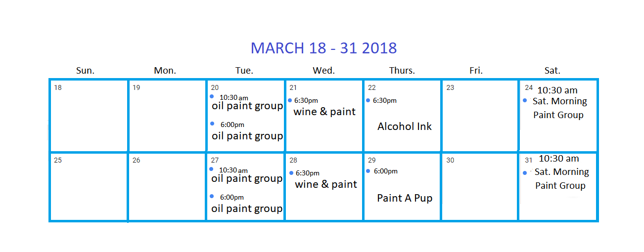Open 10:30 am oil paint group on the 20th

point(247,102)
